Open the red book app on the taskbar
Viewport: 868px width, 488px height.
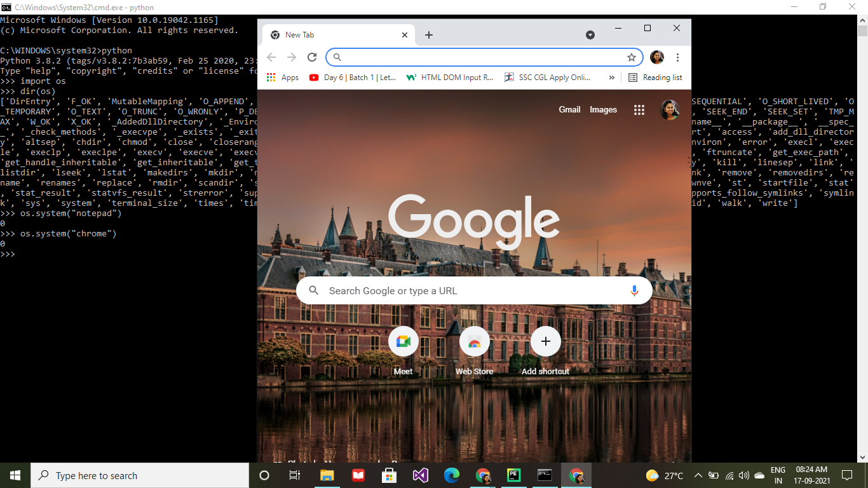[x=358, y=475]
